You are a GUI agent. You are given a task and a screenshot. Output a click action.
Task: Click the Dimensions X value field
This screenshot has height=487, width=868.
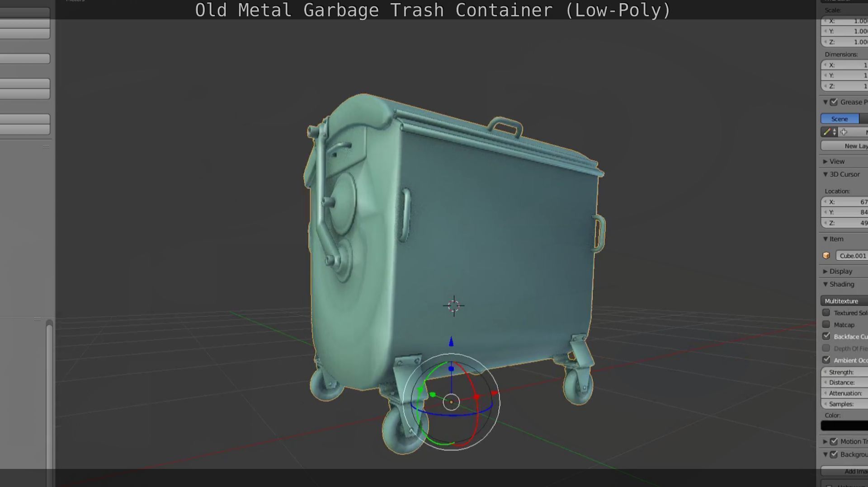(844, 65)
